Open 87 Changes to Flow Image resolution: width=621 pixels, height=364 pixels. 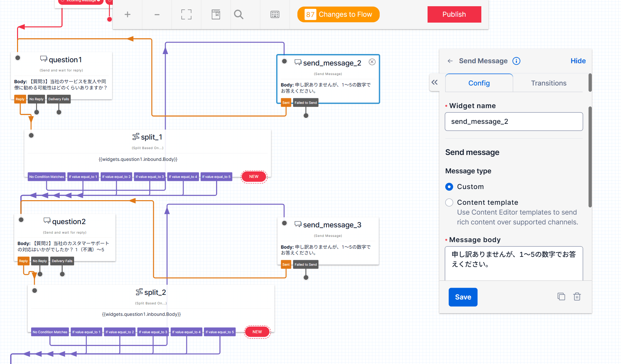pos(338,14)
